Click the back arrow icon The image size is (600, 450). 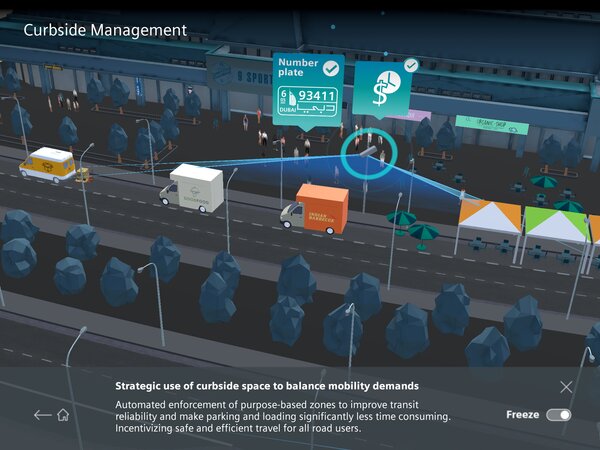click(41, 414)
